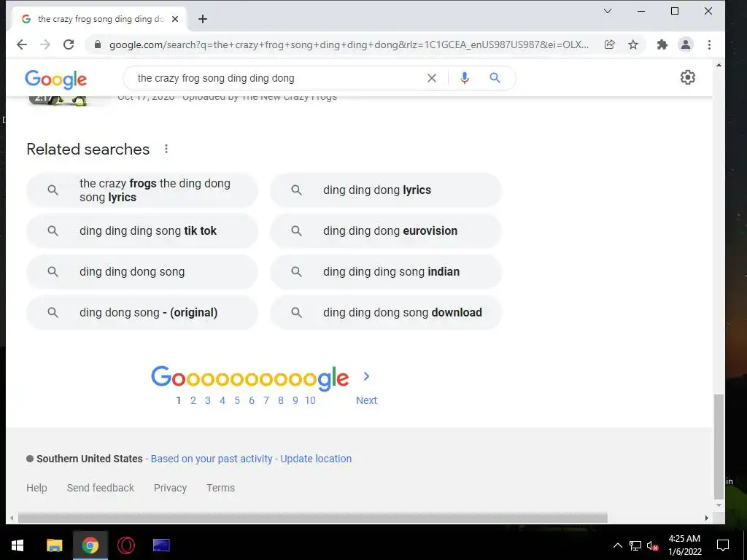
Task: Click the Windows Start button
Action: pyautogui.click(x=18, y=545)
